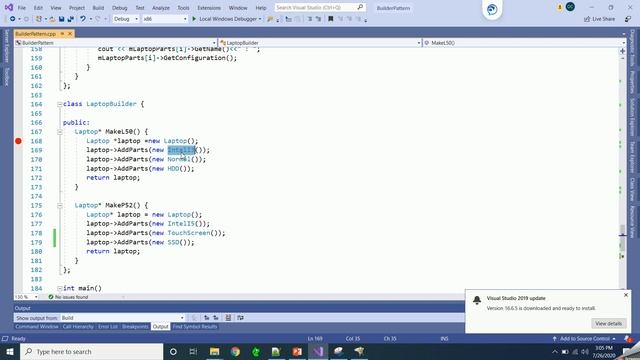Switch to the Error List tab
The width and height of the screenshot is (640, 360).
[x=108, y=327]
